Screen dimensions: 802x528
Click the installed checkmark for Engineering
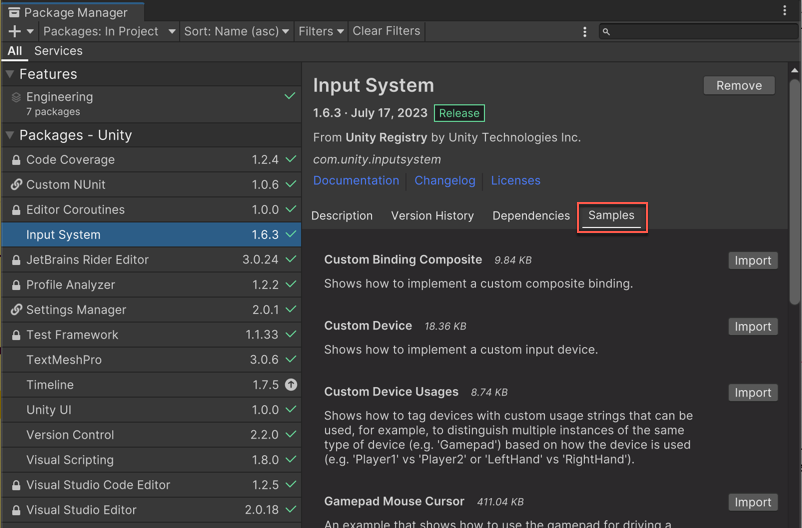coord(290,97)
